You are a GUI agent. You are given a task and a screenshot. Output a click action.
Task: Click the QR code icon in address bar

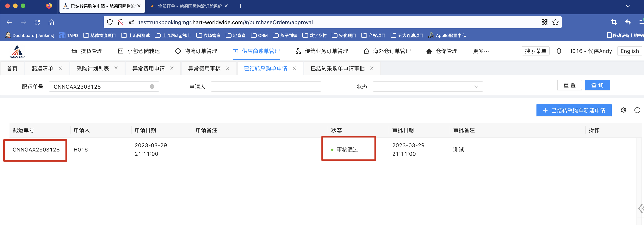(x=544, y=22)
